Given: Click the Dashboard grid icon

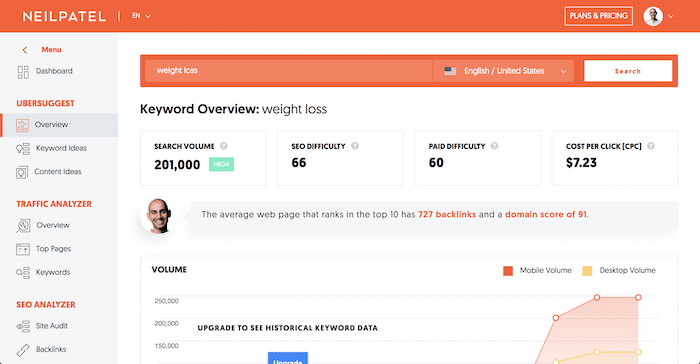Looking at the screenshot, I should point(23,72).
